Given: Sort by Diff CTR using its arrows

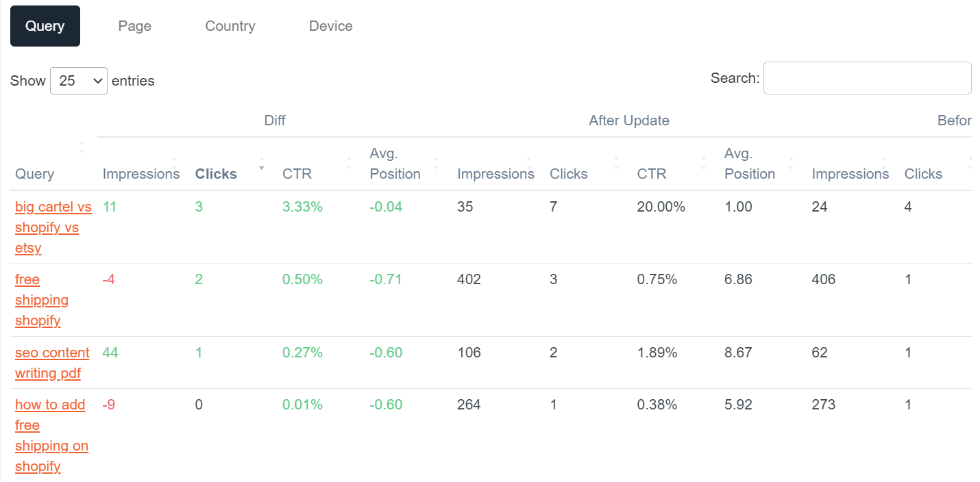Looking at the screenshot, I should 349,163.
